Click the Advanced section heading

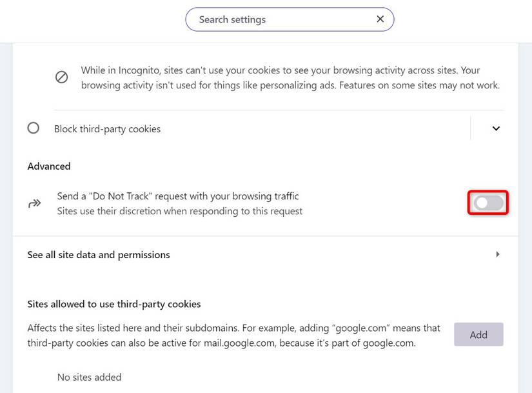[48, 166]
